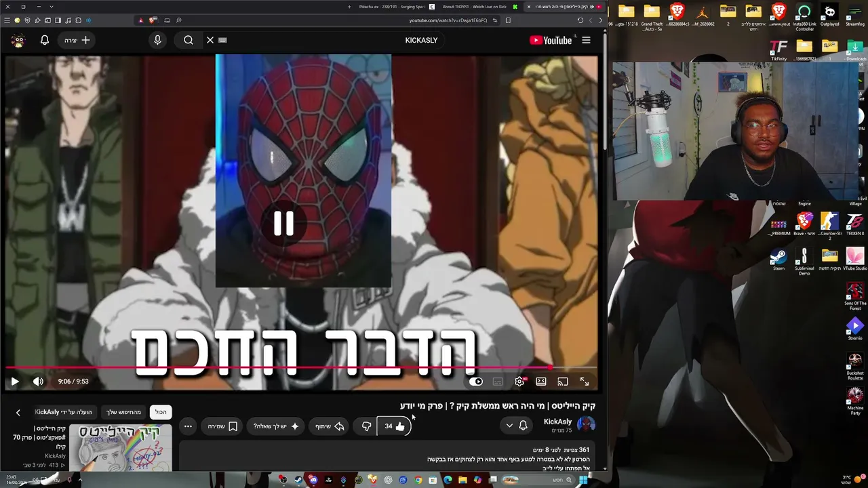This screenshot has width=868, height=488.
Task: Share the video via שיתוף button
Action: [x=330, y=426]
